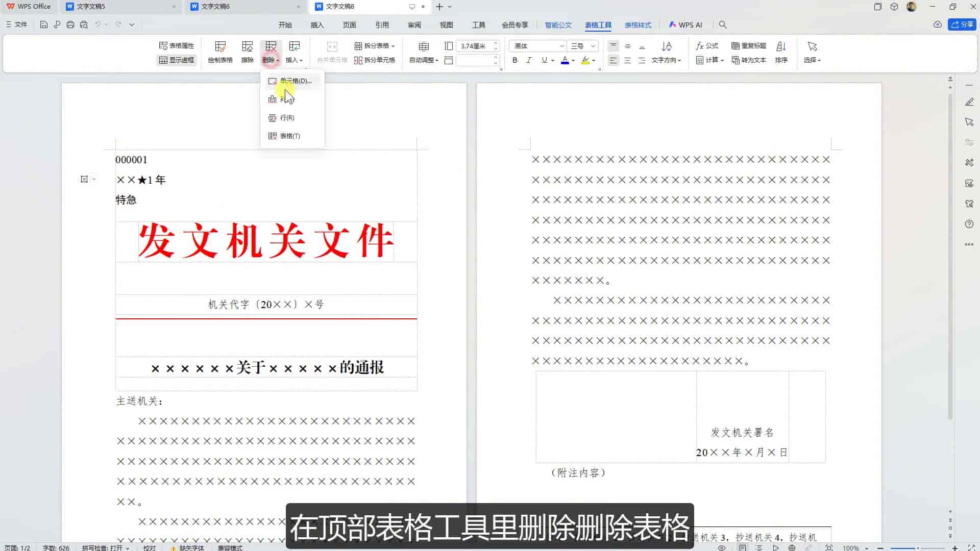Open the 三号 font size dropdown
This screenshot has height=551, width=980.
pyautogui.click(x=582, y=46)
